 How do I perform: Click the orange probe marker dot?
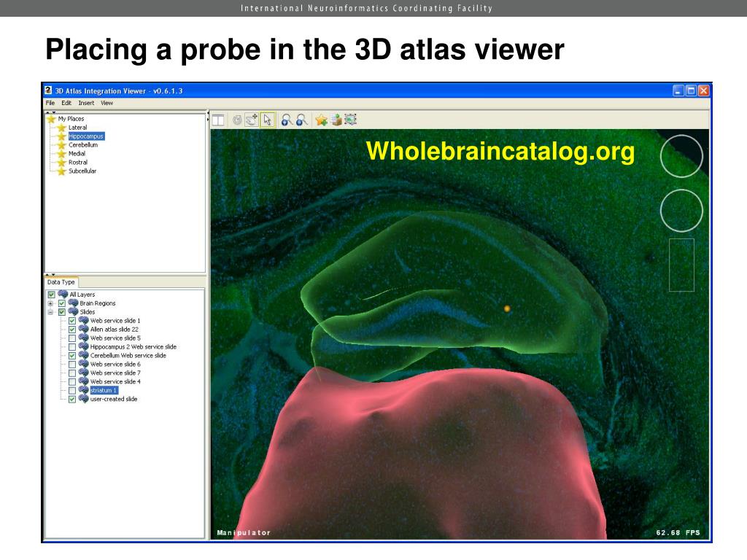[507, 308]
